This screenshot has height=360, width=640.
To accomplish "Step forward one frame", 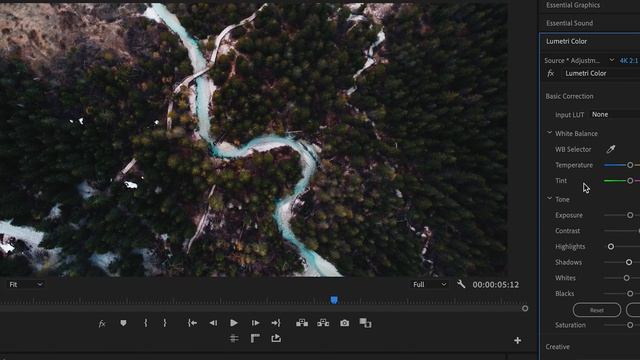I will (x=256, y=323).
